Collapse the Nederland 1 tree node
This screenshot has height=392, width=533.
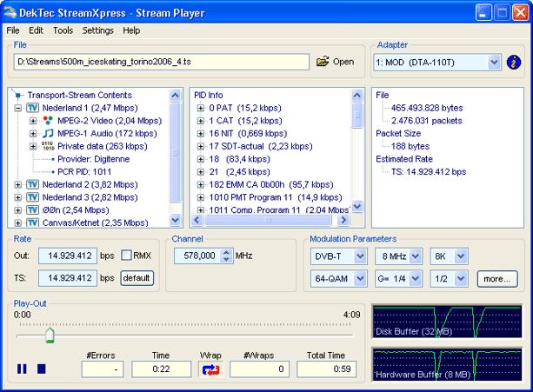point(19,108)
